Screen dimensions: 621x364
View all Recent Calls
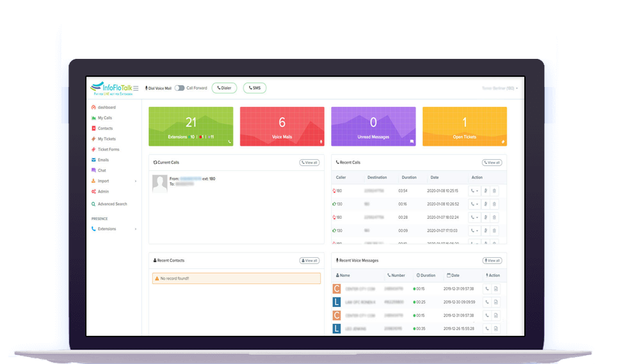(492, 162)
